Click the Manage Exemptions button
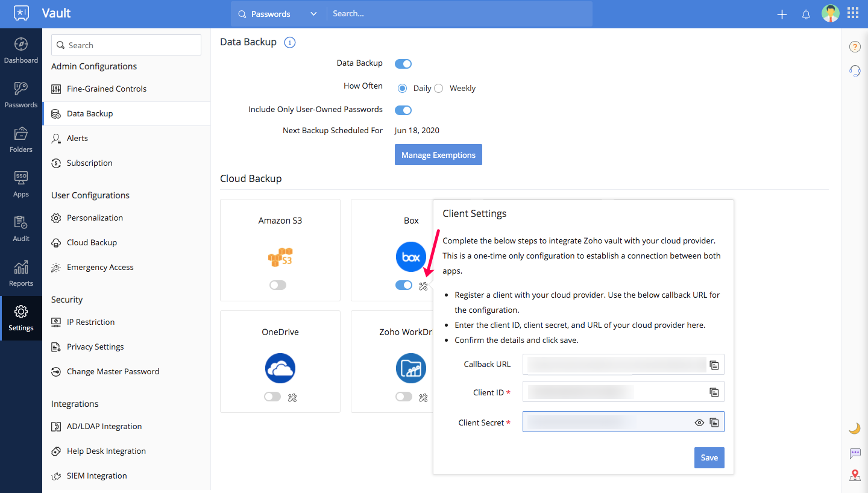Screen dimensions: 868x493 (x=438, y=155)
